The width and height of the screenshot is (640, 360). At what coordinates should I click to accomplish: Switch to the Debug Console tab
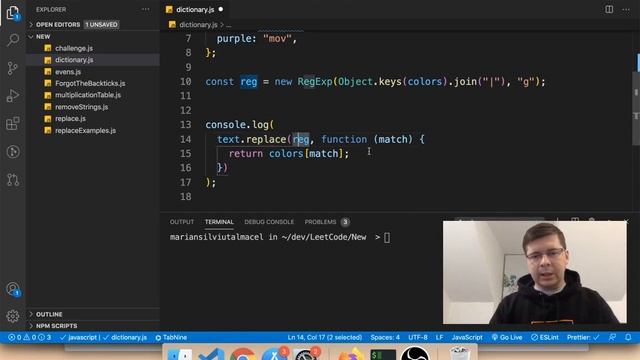[269, 222]
